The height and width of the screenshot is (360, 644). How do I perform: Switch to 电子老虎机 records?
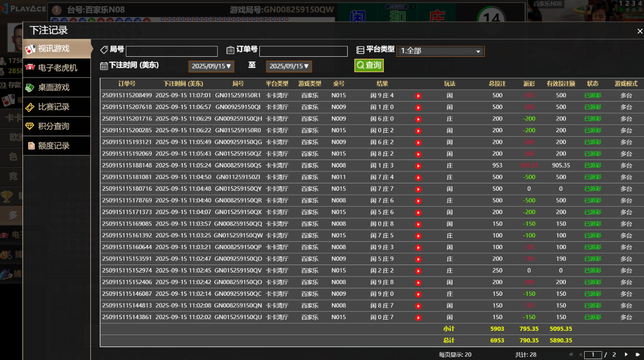tap(57, 68)
